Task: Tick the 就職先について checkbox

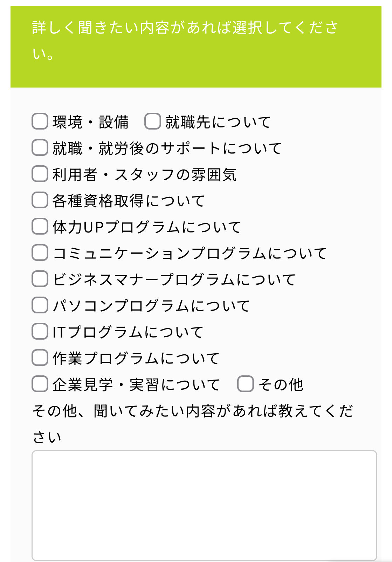Action: (x=153, y=122)
